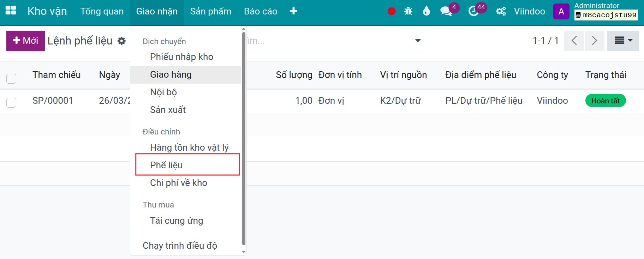Open the list view switcher dropdown
The width and height of the screenshot is (644, 259).
pyautogui.click(x=623, y=41)
